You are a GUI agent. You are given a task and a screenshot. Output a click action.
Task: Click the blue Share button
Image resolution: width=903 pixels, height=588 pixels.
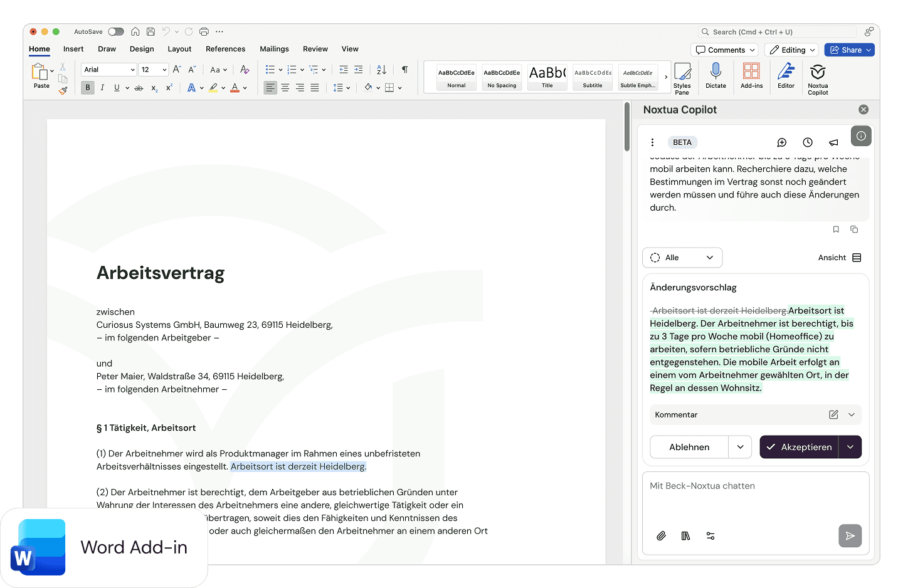click(849, 50)
